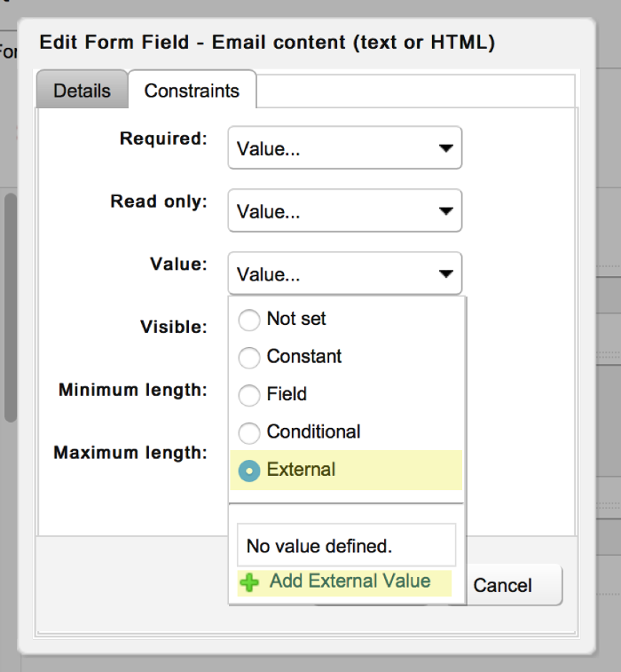Collapse the Value dropdown via its arrow
Image resolution: width=621 pixels, height=672 pixels.
pyautogui.click(x=445, y=275)
